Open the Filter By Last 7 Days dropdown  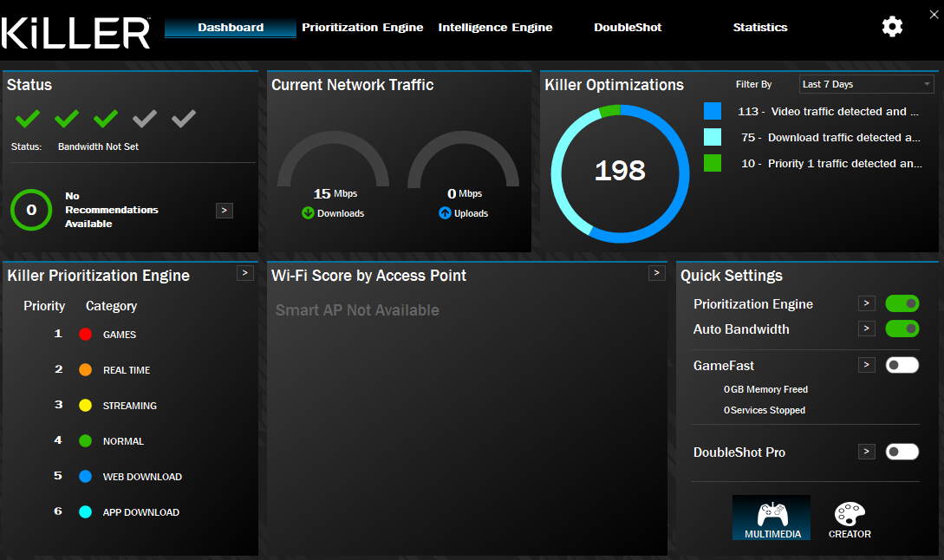[x=866, y=84]
